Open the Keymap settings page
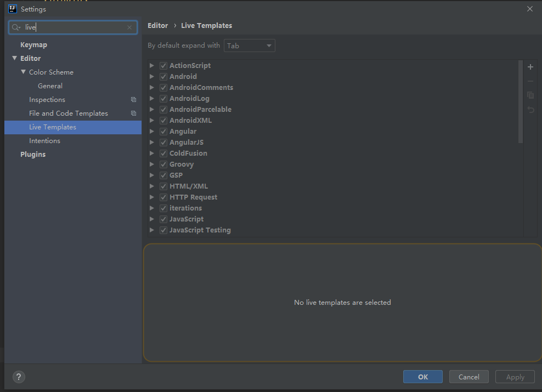 point(33,45)
